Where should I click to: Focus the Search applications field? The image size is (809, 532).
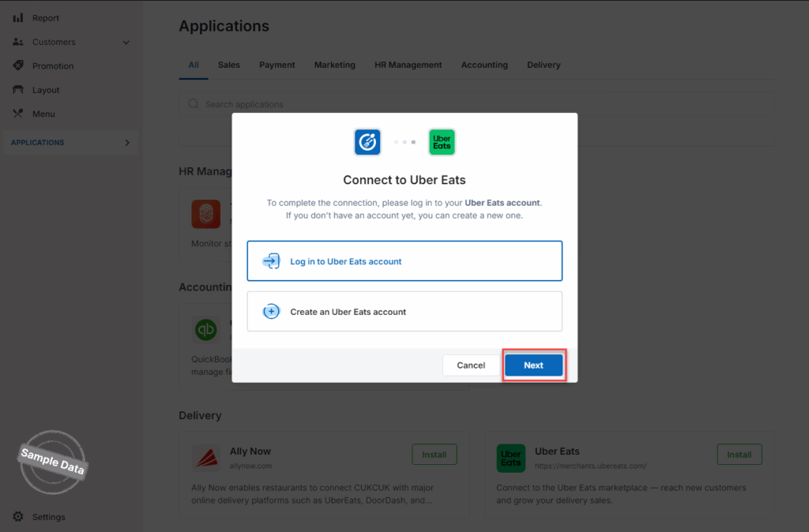tap(474, 104)
